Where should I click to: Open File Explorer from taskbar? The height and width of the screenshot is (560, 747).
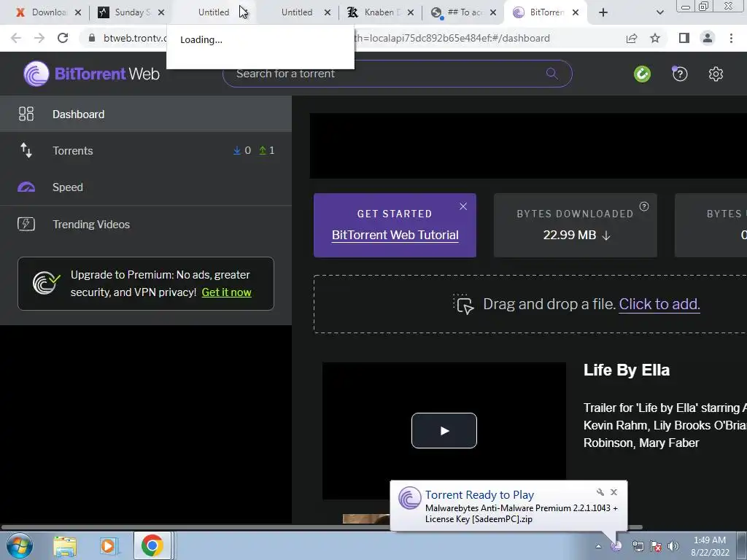(65, 546)
